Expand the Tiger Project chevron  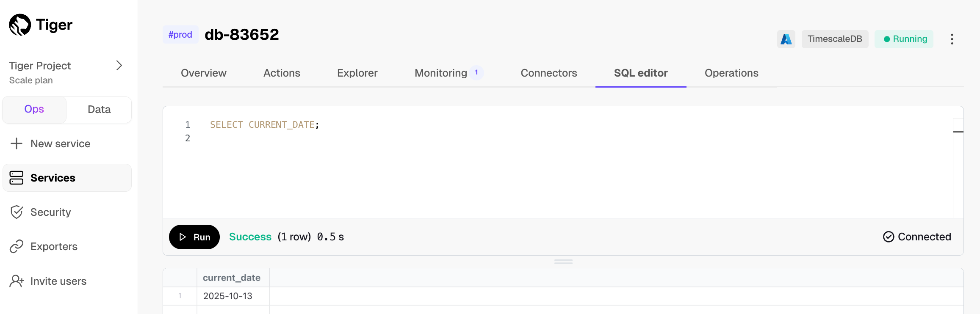pyautogui.click(x=119, y=66)
